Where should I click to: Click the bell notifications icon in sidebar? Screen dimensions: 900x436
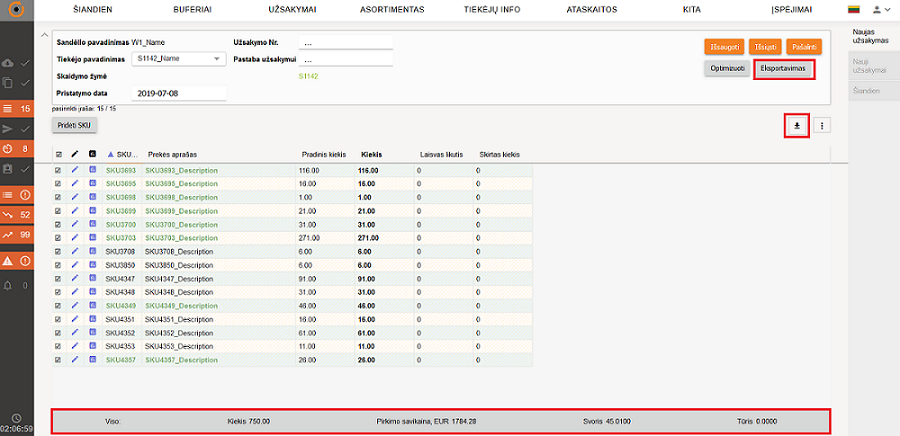pos(9,285)
